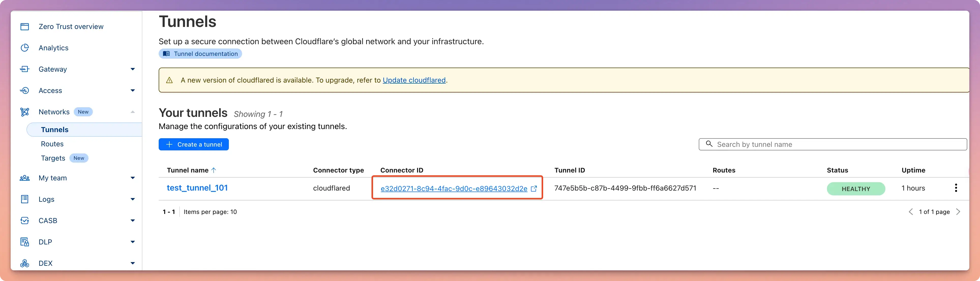Click Connector ID e32d0271-8c94-4fac-9d0c-e89643032d2e link
The image size is (980, 281).
pos(454,189)
